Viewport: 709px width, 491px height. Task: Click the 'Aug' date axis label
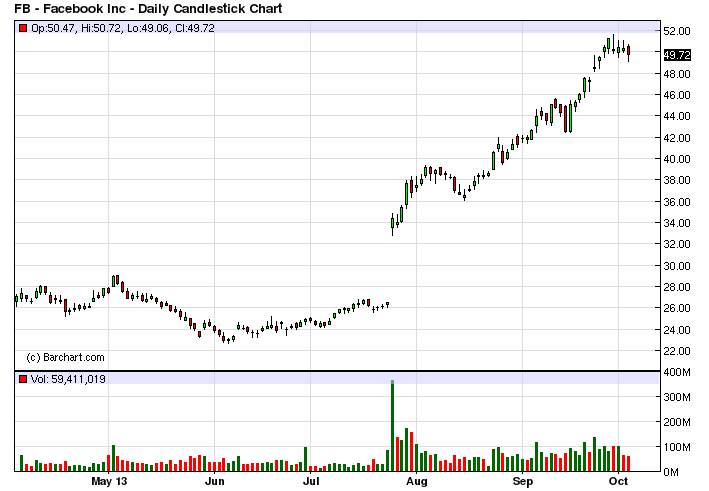click(x=416, y=481)
